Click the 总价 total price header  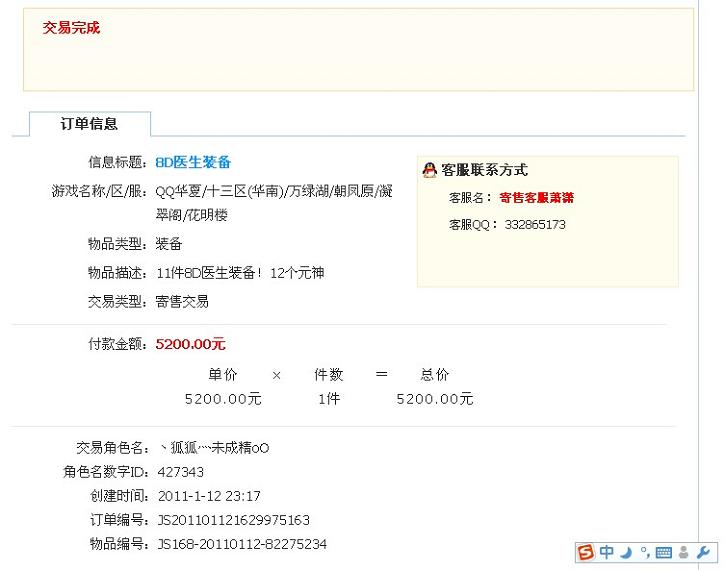(x=435, y=374)
